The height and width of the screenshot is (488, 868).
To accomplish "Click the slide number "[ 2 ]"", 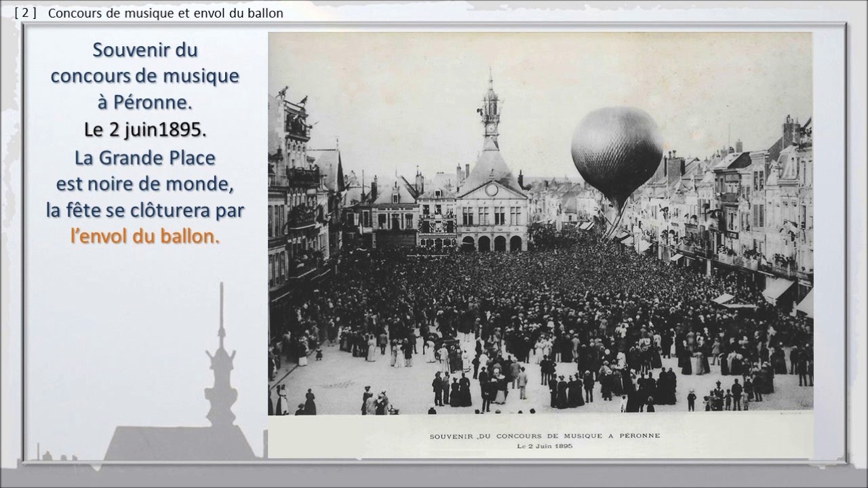I will coord(25,13).
